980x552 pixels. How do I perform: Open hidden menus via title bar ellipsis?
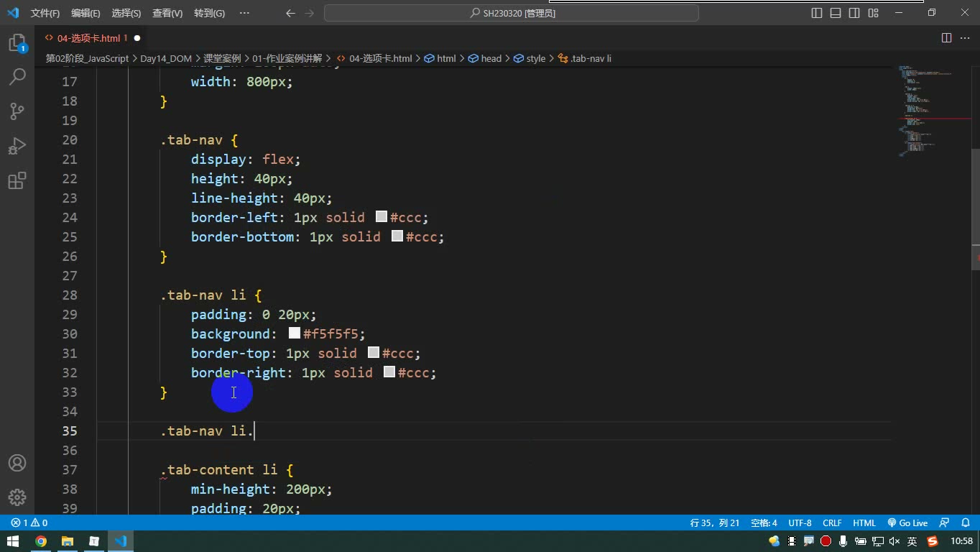pos(244,13)
